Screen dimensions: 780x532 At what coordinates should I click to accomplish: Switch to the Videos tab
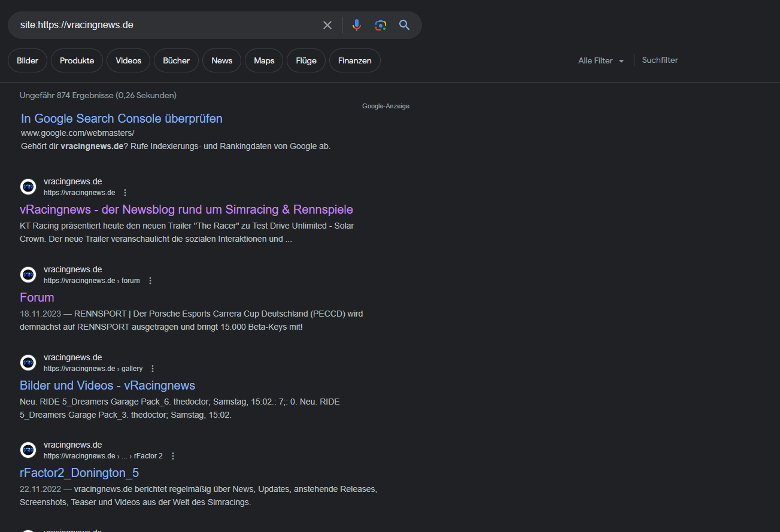coord(129,60)
